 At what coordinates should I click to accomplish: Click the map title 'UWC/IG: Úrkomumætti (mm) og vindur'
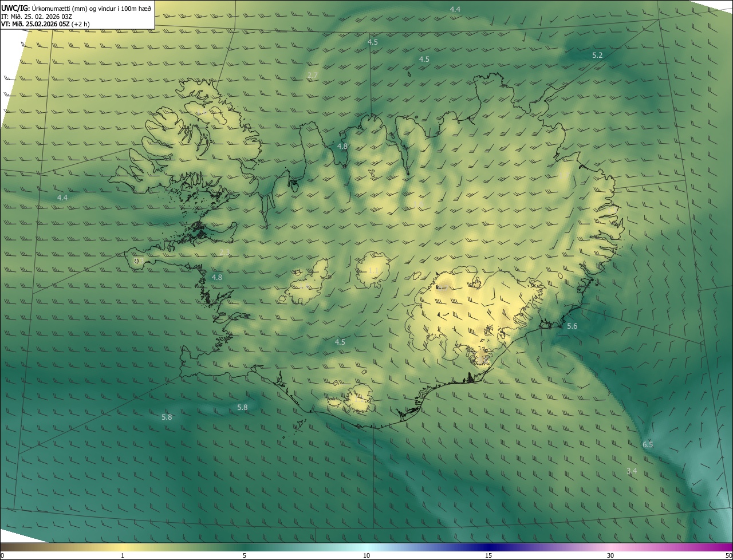76,8
